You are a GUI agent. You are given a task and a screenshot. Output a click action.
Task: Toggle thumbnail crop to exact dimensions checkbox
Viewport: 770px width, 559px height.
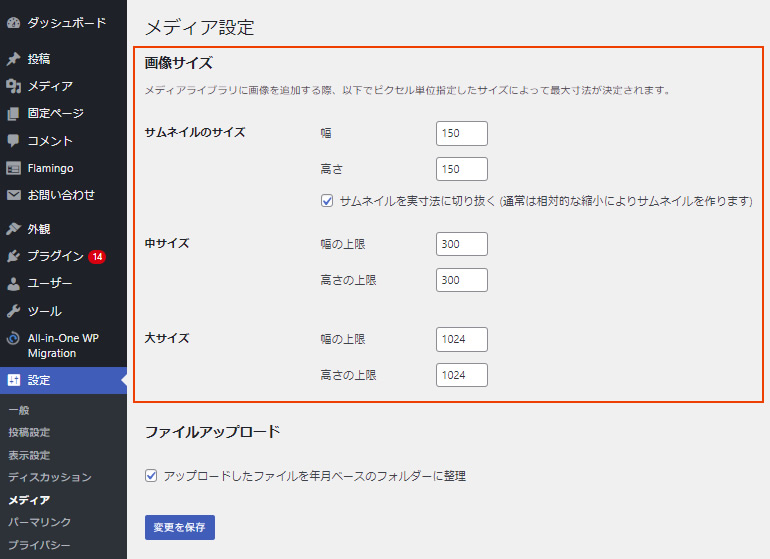pos(327,201)
